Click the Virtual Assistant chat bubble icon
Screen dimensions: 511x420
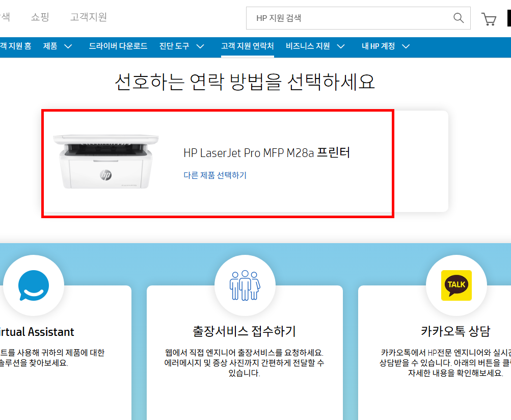tap(34, 285)
